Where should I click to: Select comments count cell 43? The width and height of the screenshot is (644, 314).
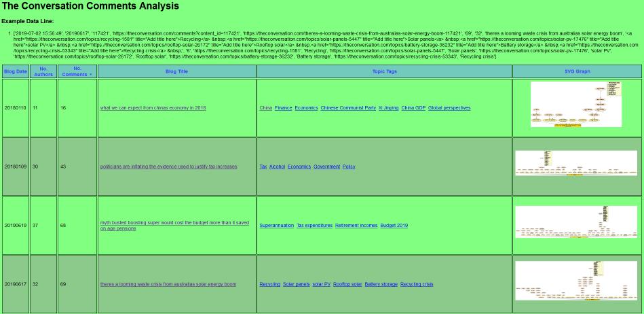click(x=77, y=167)
